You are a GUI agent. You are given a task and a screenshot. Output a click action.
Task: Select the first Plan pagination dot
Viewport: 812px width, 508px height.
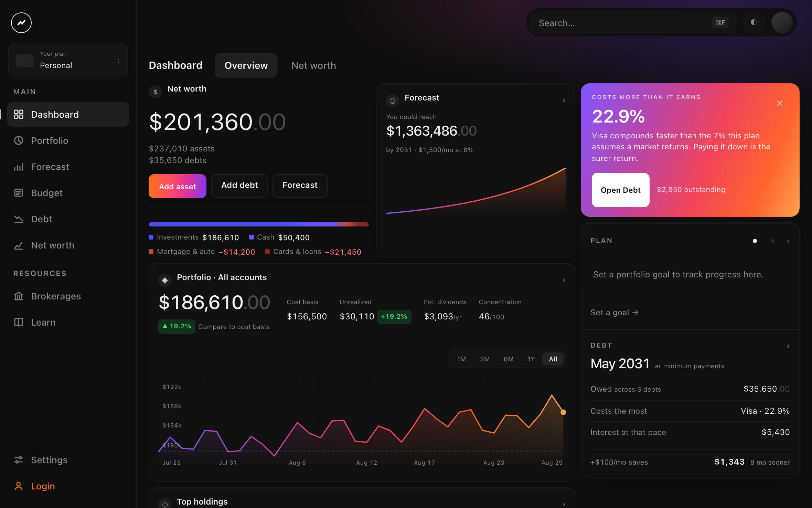coord(755,241)
